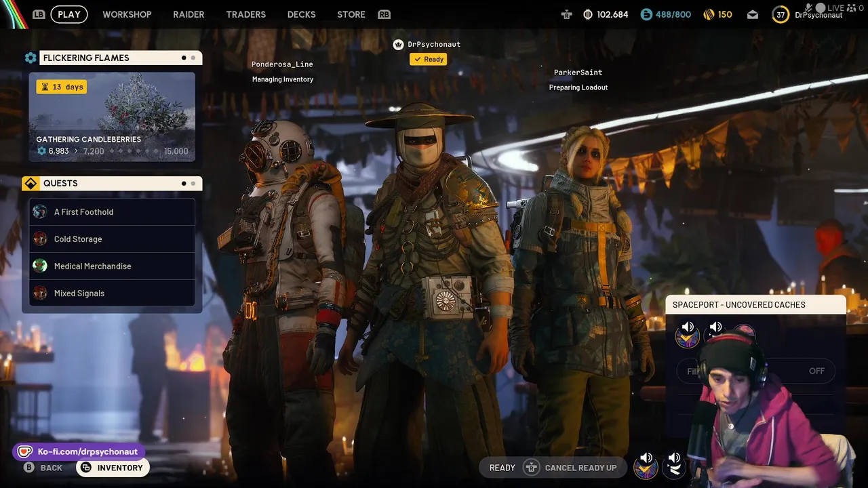Click the 15,000 milestone value
The image size is (868, 488).
tap(176, 151)
